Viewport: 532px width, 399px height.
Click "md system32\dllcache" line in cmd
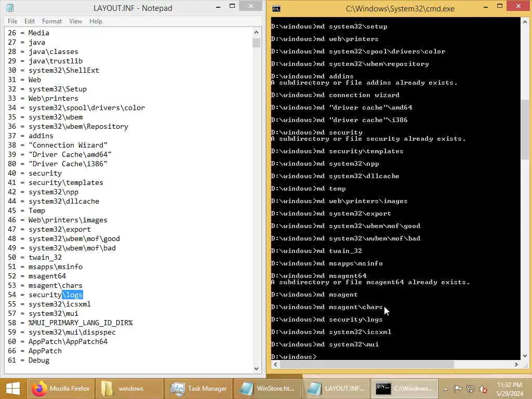(x=335, y=176)
